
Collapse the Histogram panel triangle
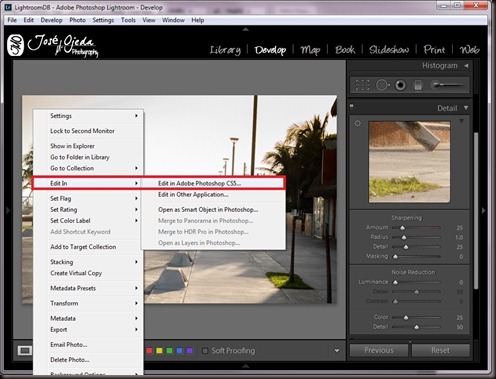pos(466,66)
